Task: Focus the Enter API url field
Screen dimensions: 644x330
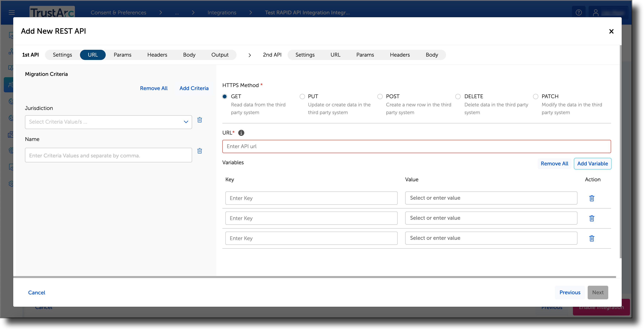Action: pos(417,146)
